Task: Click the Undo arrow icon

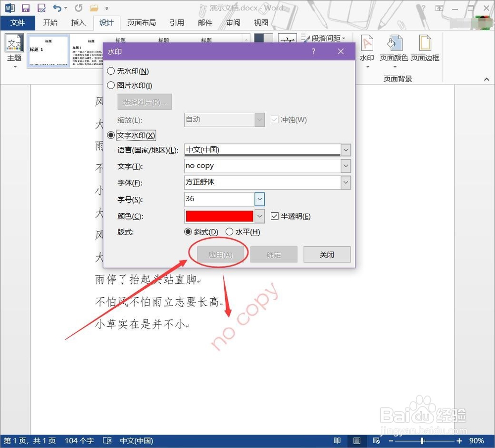Action: coord(57,7)
